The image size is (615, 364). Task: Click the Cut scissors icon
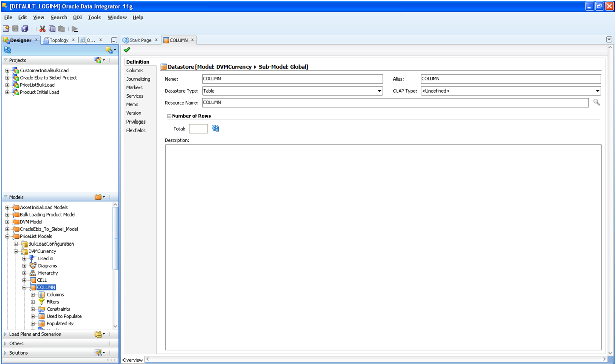point(43,29)
